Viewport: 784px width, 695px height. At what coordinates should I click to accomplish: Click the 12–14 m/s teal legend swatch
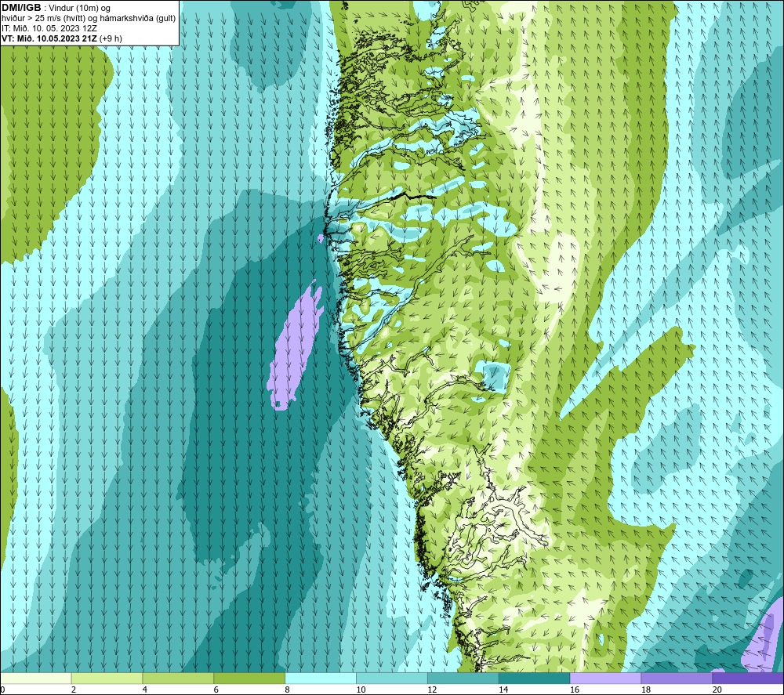click(463, 678)
